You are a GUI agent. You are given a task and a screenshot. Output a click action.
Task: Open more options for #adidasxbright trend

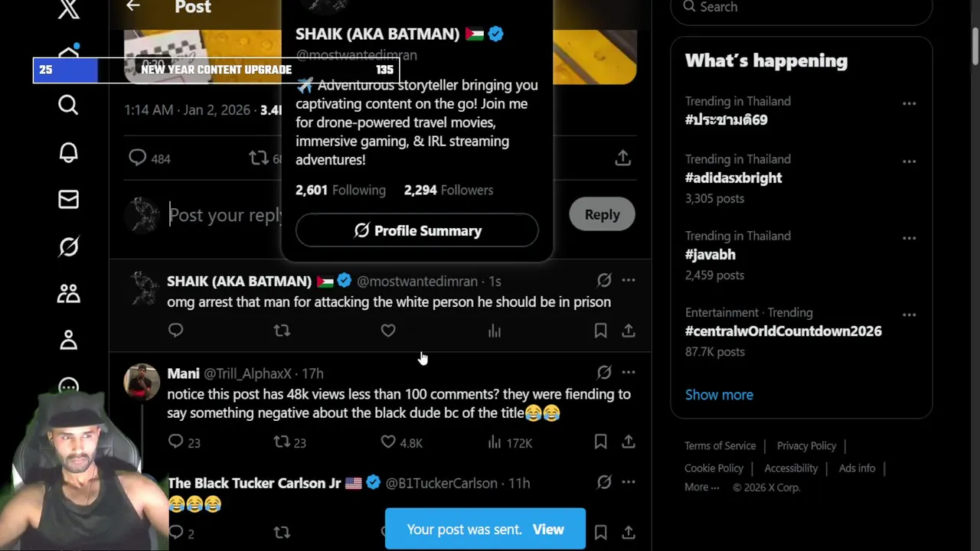pos(909,161)
